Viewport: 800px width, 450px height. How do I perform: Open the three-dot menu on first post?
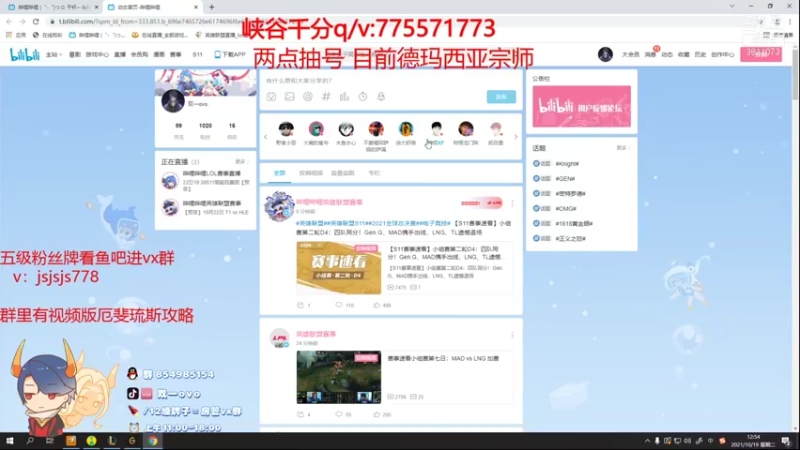click(512, 203)
